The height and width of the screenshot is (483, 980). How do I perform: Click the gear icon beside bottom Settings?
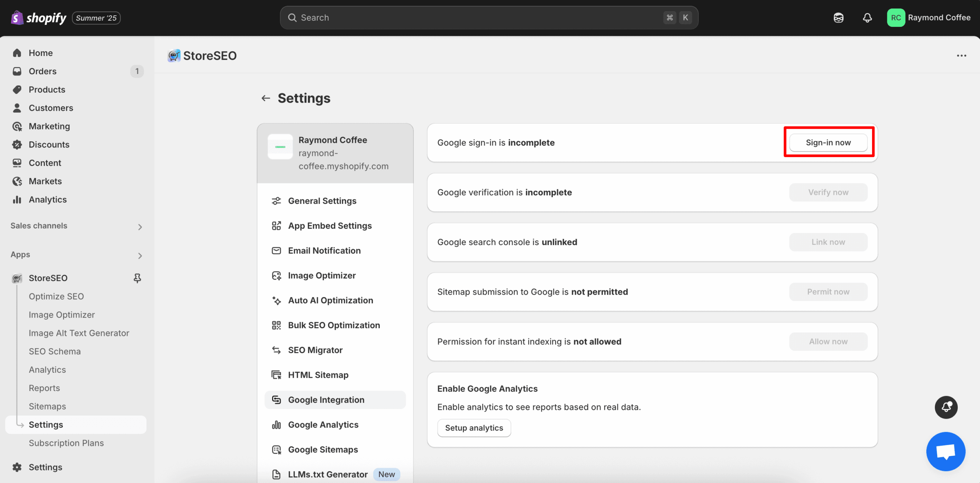[x=17, y=467]
